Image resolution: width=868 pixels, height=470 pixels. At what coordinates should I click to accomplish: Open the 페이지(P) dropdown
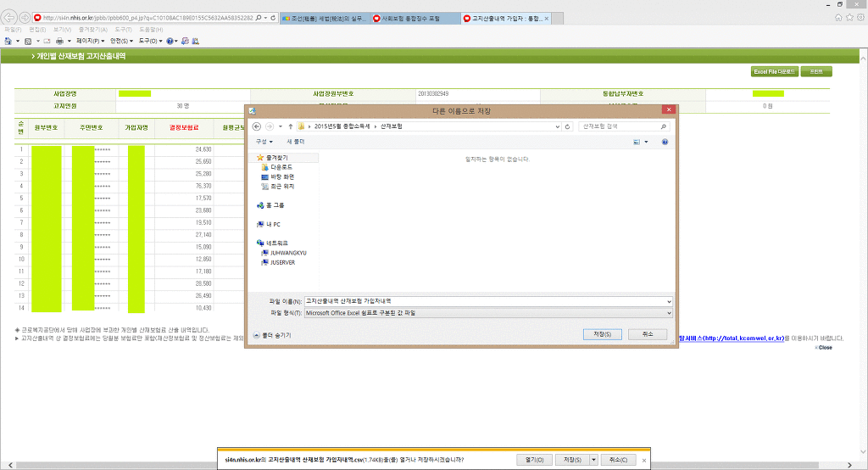tap(90, 41)
